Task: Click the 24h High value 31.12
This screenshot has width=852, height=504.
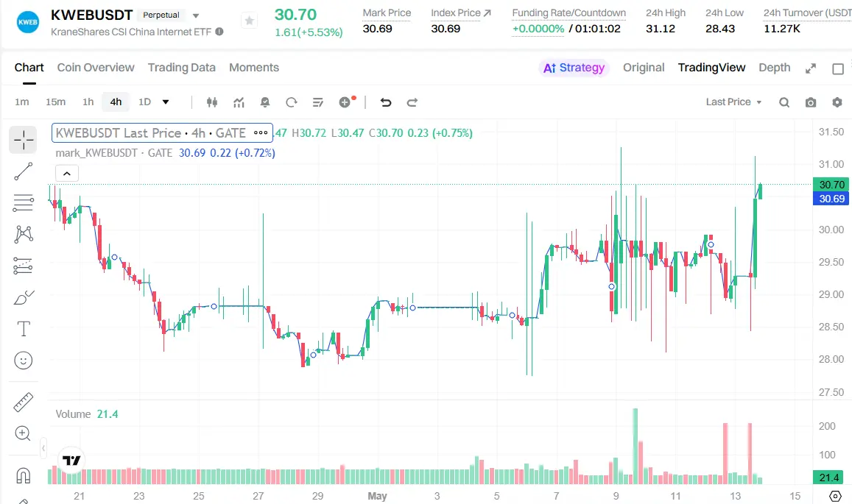Action: [661, 29]
